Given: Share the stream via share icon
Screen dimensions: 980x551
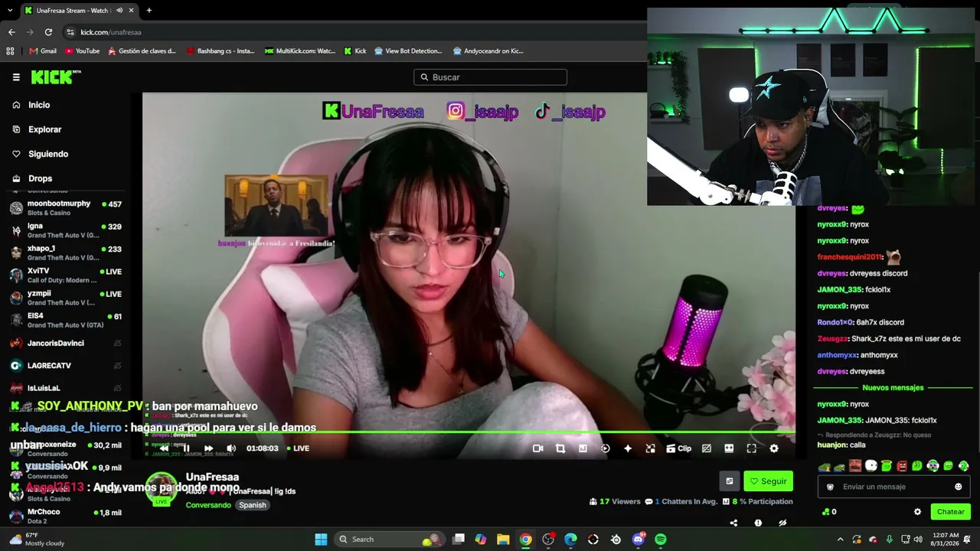Looking at the screenshot, I should (733, 523).
